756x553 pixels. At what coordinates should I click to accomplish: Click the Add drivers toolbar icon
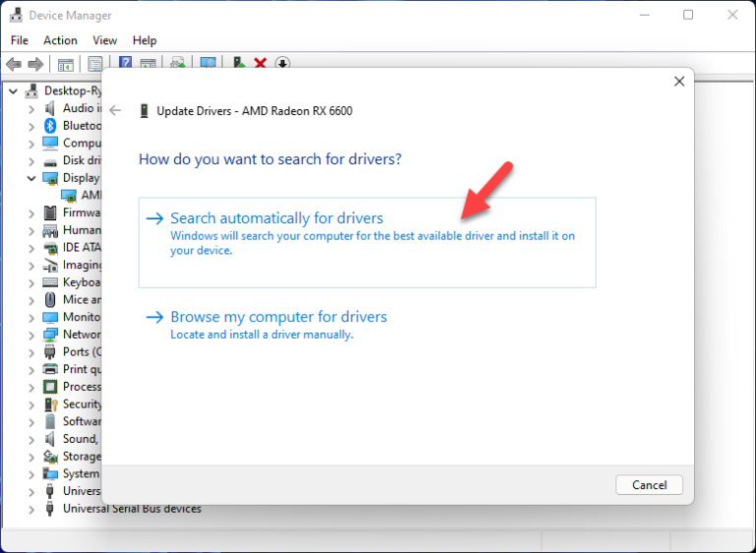[238, 63]
